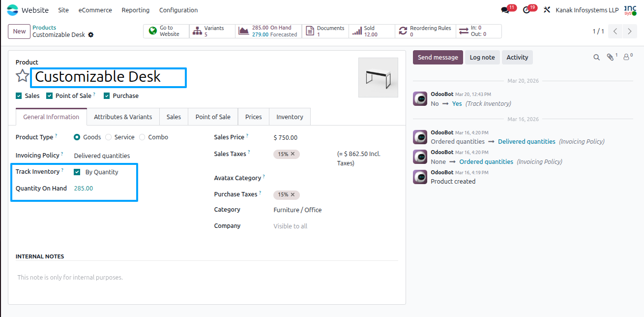Viewport: 644px width, 317px height.
Task: Open Avatax Category field
Action: 334,178
